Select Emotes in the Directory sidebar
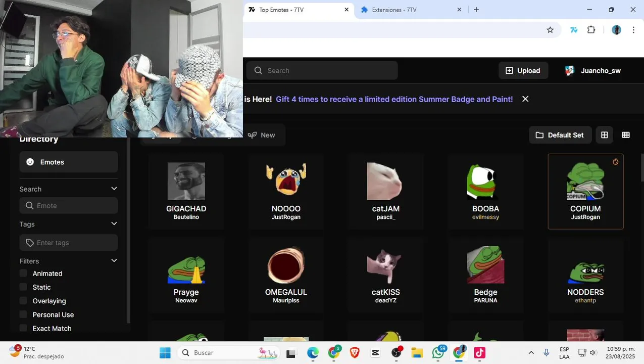This screenshot has height=364, width=644. pyautogui.click(x=69, y=162)
